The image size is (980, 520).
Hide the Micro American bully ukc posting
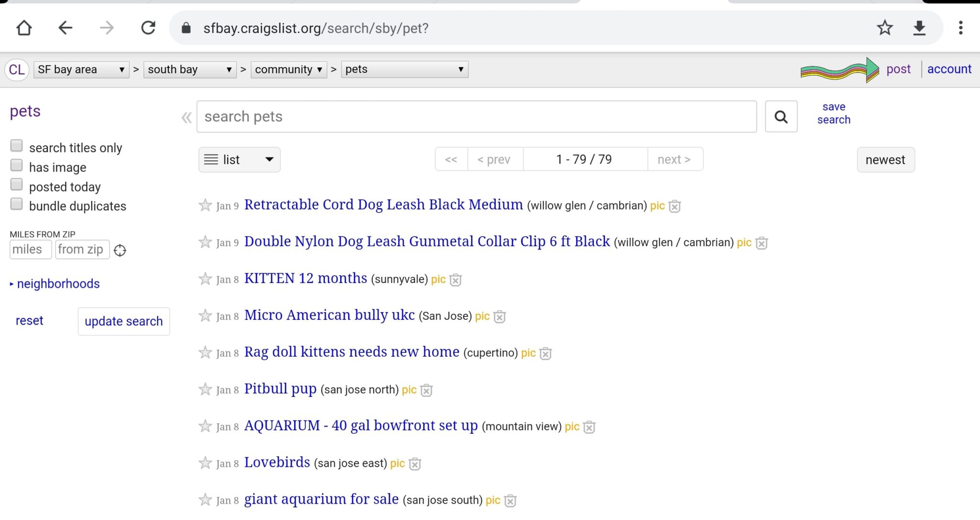(500, 317)
